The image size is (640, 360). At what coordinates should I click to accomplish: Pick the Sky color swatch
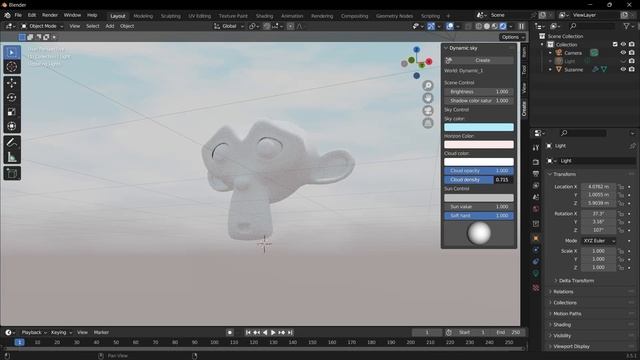pos(479,127)
